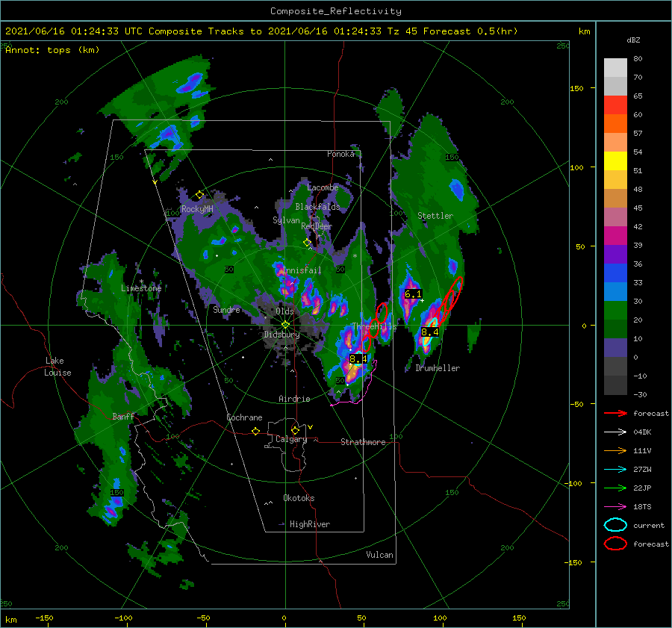Click the HighRiver city label

310,524
